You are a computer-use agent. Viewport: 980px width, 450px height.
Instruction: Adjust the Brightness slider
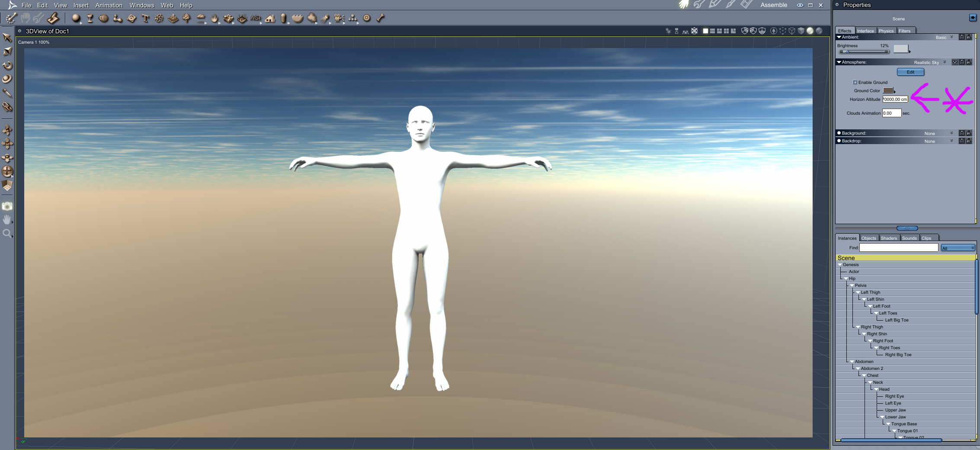coord(863,51)
